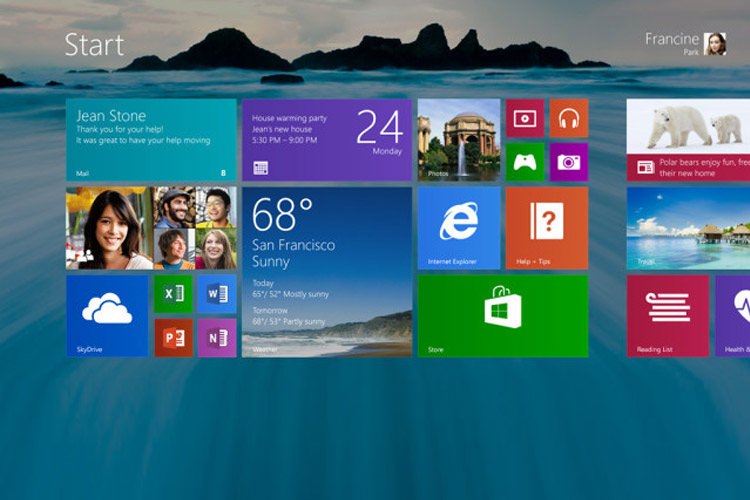Launch OneNote tile
Screen dimensions: 750x500
(x=217, y=338)
